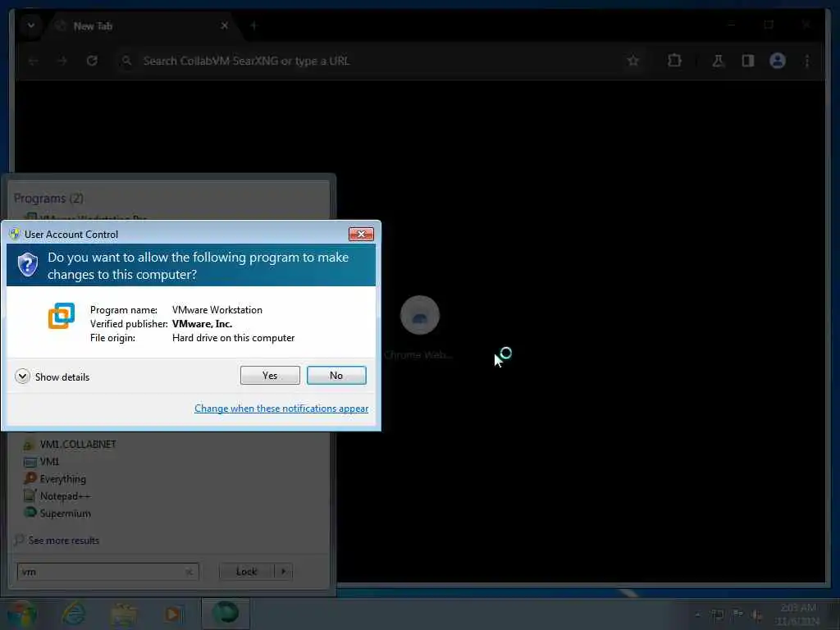Open the browser extensions puzzle icon
This screenshot has height=630, width=840.
[x=674, y=61]
